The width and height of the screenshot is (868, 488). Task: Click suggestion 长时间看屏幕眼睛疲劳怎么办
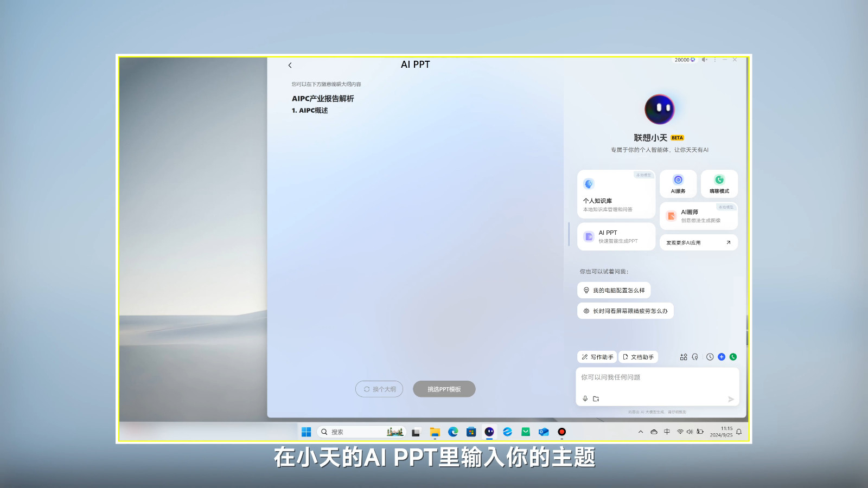(626, 311)
